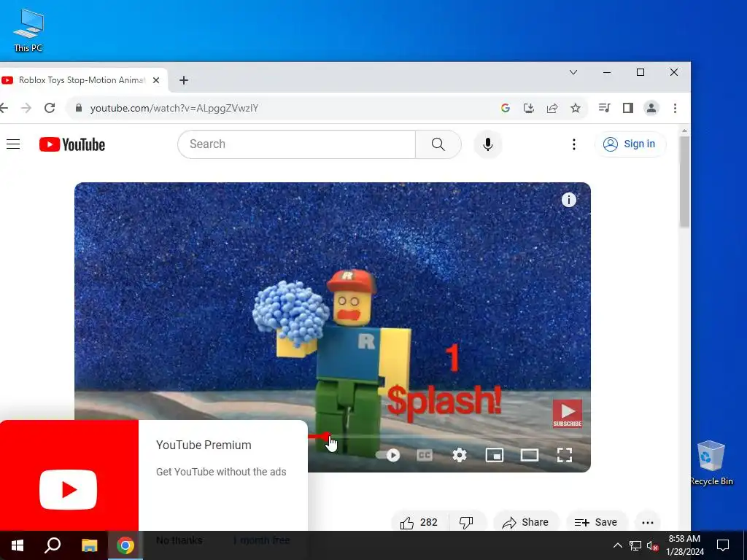Open File Explorer from taskbar

pyautogui.click(x=89, y=545)
